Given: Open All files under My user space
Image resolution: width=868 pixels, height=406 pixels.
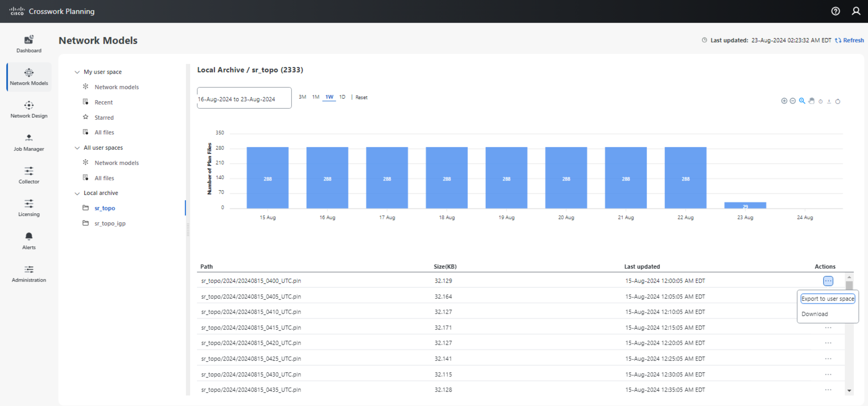Looking at the screenshot, I should pyautogui.click(x=104, y=133).
